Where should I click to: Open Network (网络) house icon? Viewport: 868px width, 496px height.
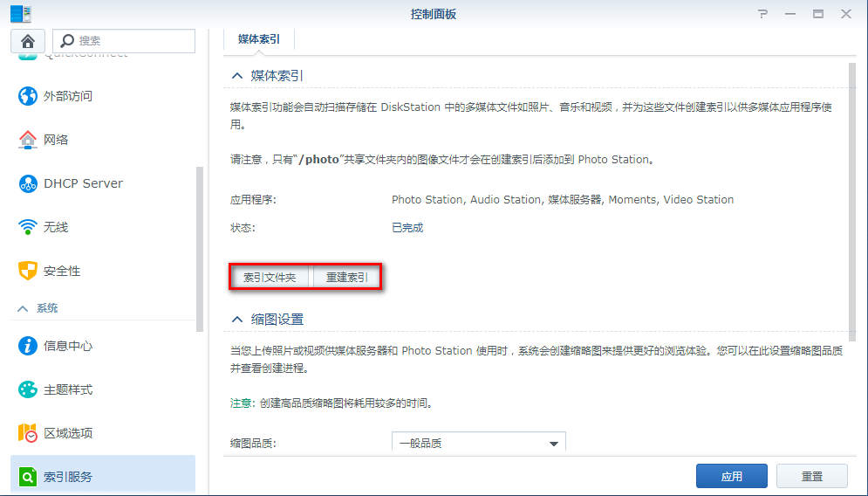click(x=28, y=140)
